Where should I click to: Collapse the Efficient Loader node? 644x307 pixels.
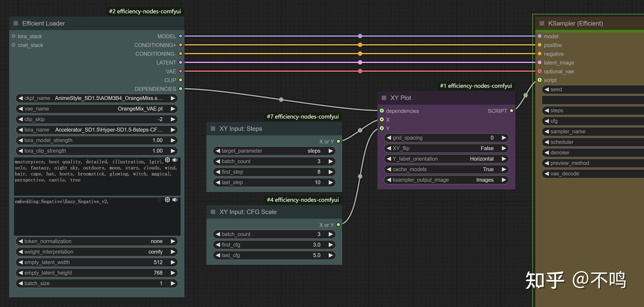tap(16, 23)
